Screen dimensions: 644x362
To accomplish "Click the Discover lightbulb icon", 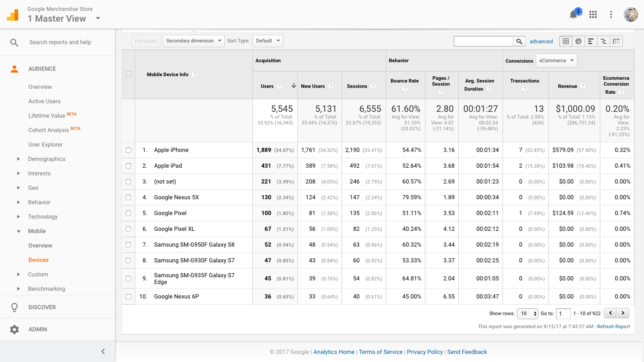I will [14, 307].
